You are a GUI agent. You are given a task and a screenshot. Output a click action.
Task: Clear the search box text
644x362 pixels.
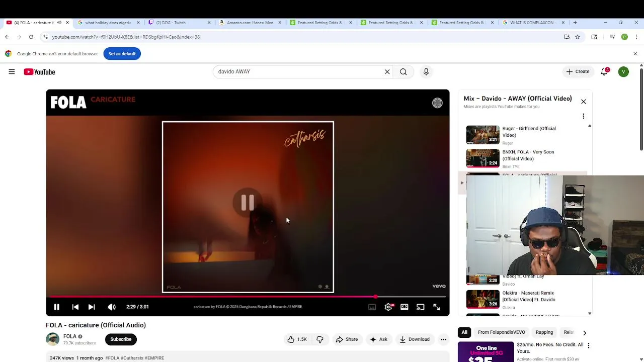387,72
